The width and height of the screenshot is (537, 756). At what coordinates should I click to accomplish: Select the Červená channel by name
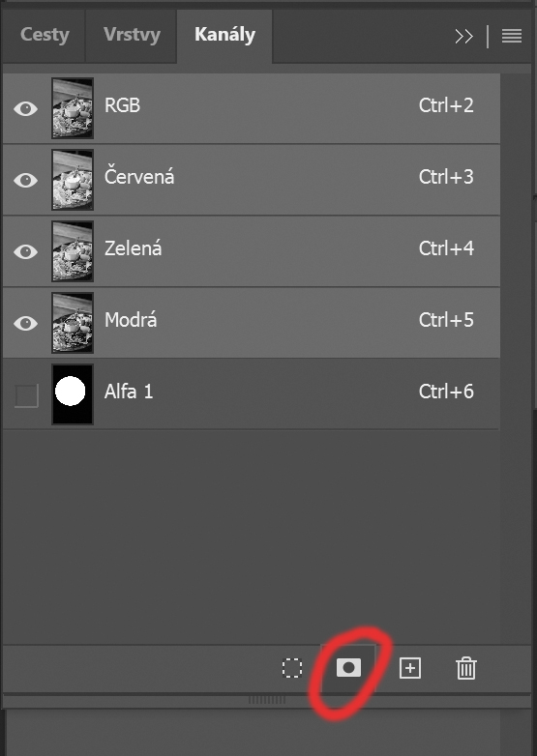[x=139, y=177]
